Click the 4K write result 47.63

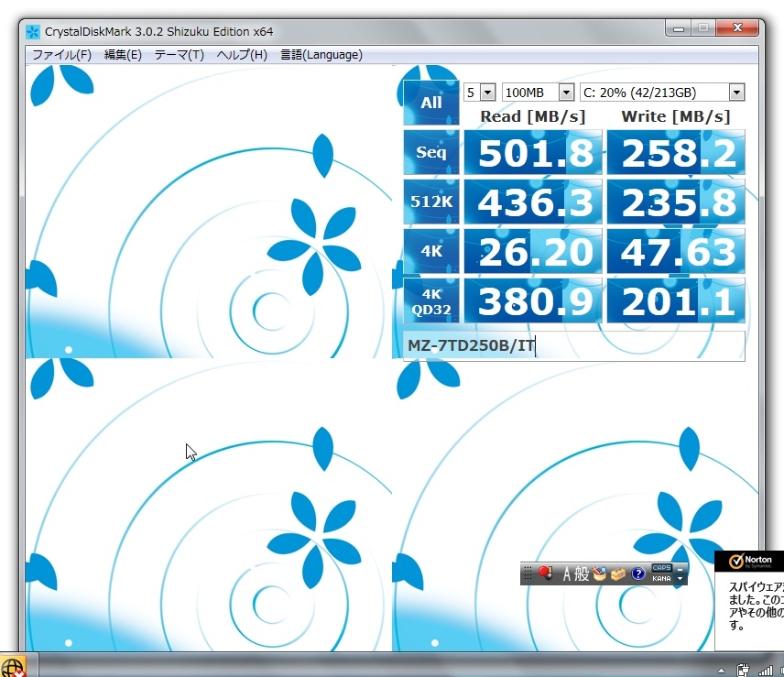676,251
